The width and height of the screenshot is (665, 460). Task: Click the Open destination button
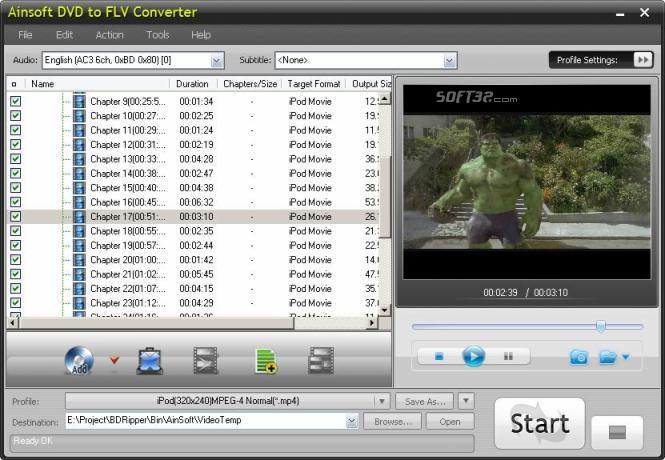point(450,421)
